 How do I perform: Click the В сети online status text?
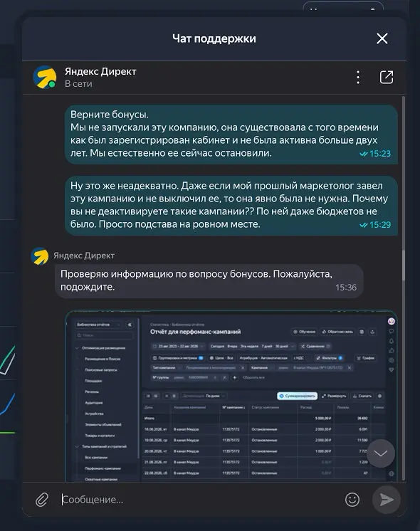pyautogui.click(x=78, y=84)
